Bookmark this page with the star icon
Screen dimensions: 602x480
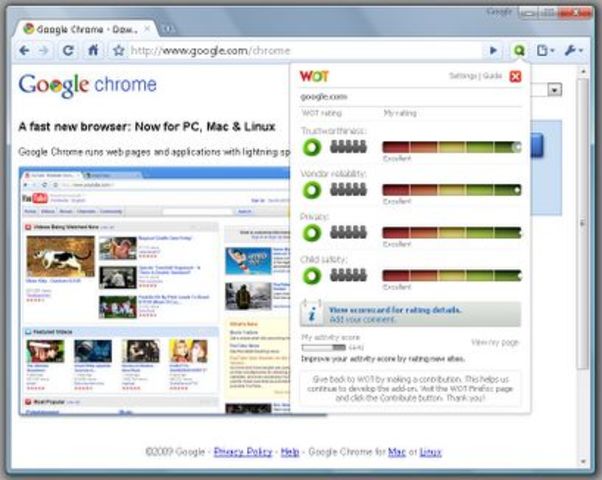[x=119, y=50]
